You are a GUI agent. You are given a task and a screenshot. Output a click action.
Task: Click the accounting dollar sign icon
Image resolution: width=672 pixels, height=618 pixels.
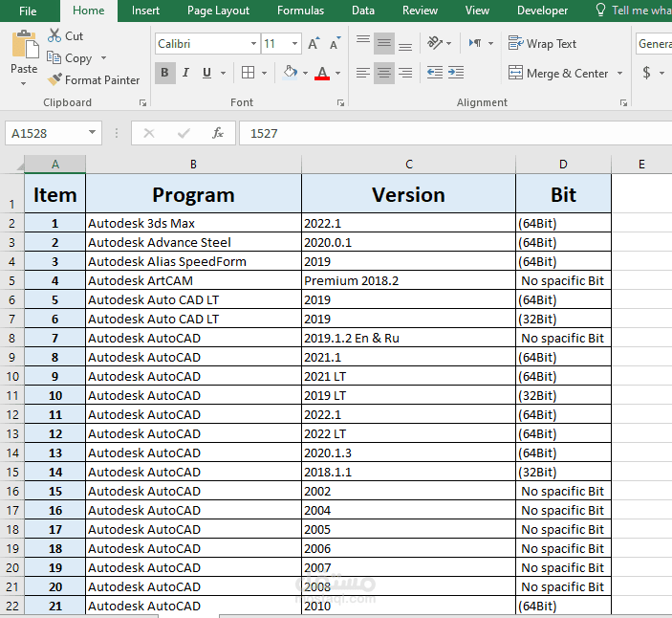647,73
